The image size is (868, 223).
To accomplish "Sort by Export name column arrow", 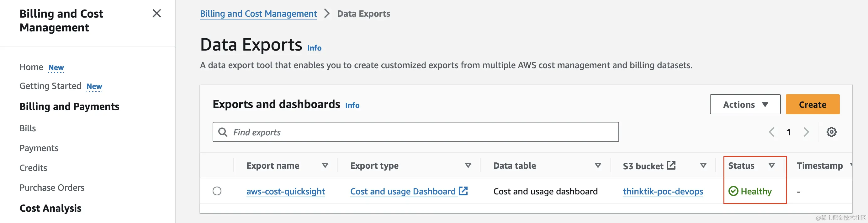I will click(325, 165).
